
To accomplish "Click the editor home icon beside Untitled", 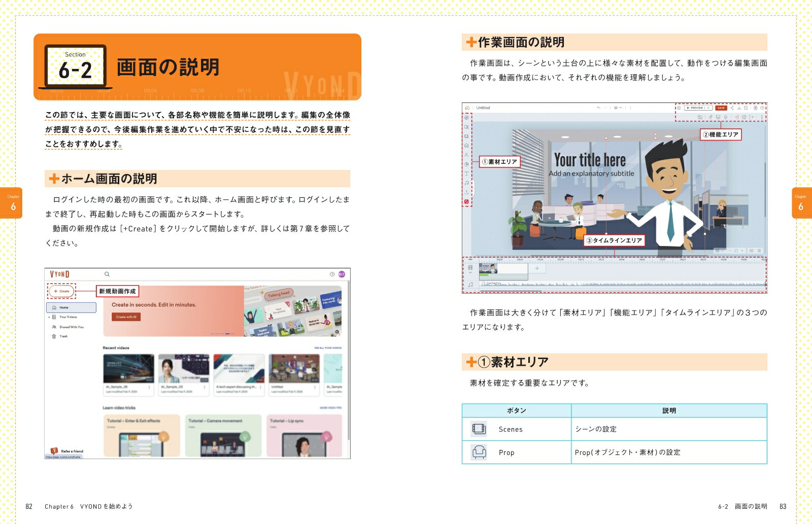I will coord(467,108).
